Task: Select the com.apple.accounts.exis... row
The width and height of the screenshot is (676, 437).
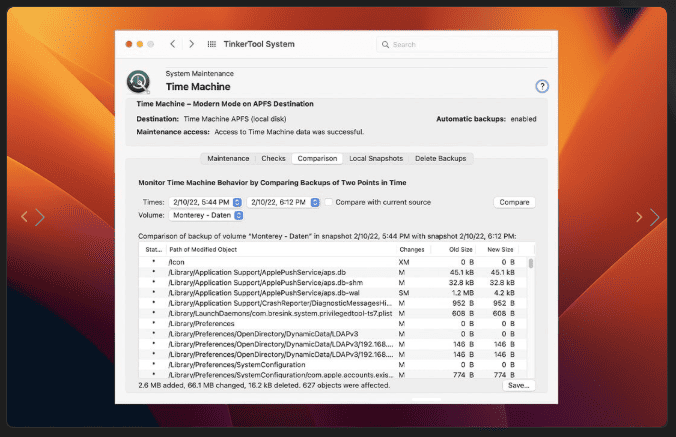Action: point(333,375)
